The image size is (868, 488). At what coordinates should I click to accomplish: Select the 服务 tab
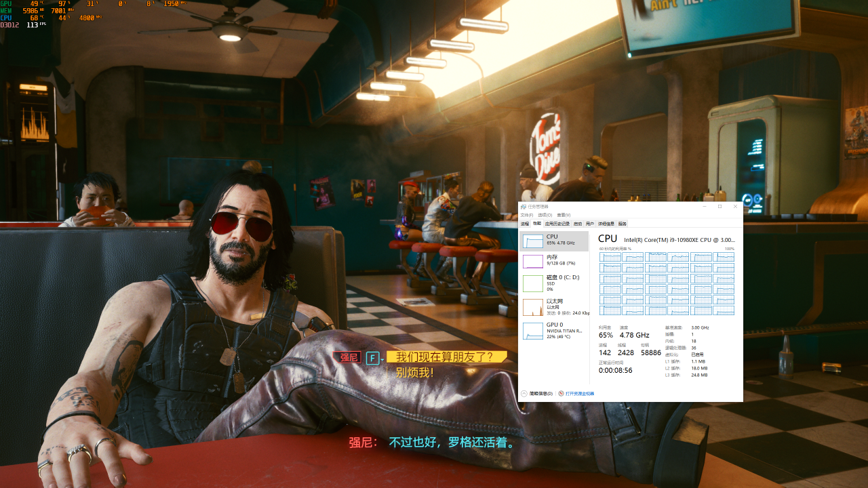tap(623, 224)
